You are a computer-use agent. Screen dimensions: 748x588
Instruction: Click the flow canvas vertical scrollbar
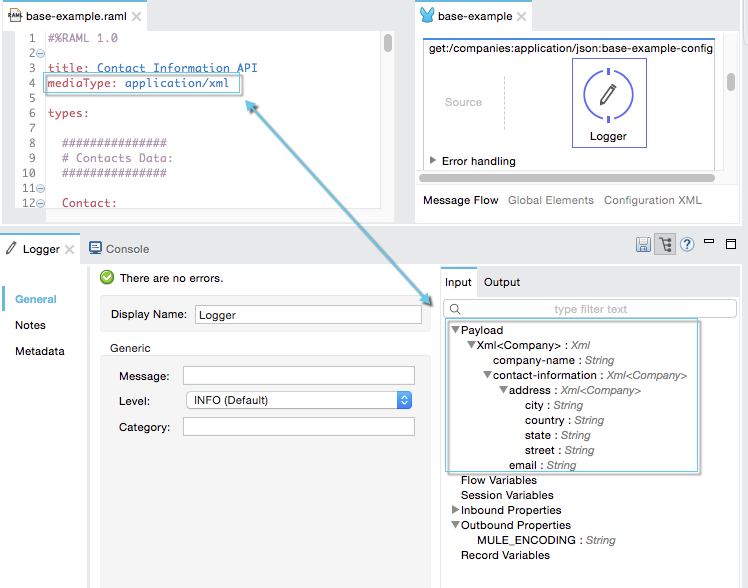(731, 82)
